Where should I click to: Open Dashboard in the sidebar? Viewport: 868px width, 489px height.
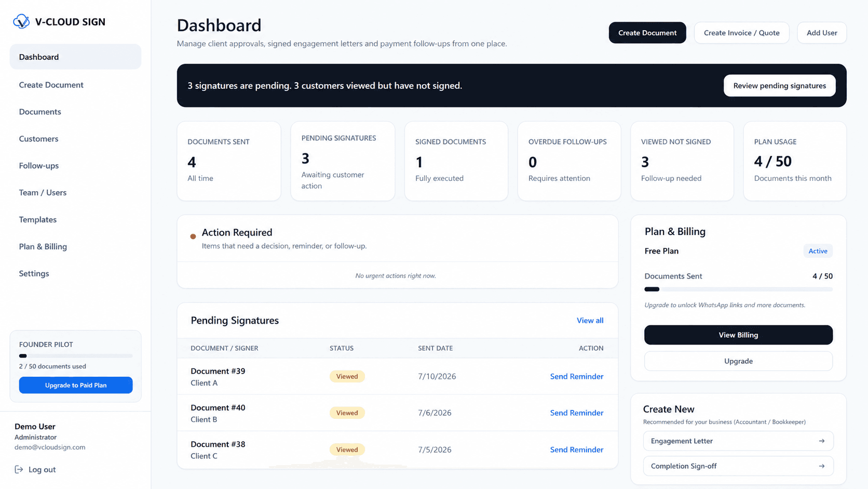[x=75, y=57]
